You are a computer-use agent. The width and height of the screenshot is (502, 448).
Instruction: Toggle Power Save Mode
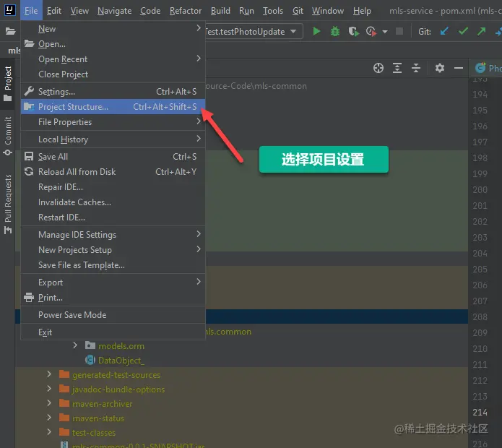click(113, 315)
